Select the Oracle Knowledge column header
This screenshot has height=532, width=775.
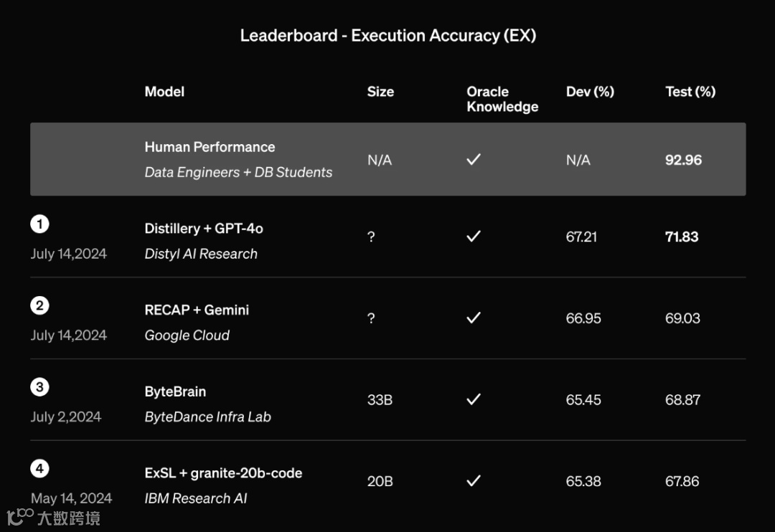(x=502, y=99)
